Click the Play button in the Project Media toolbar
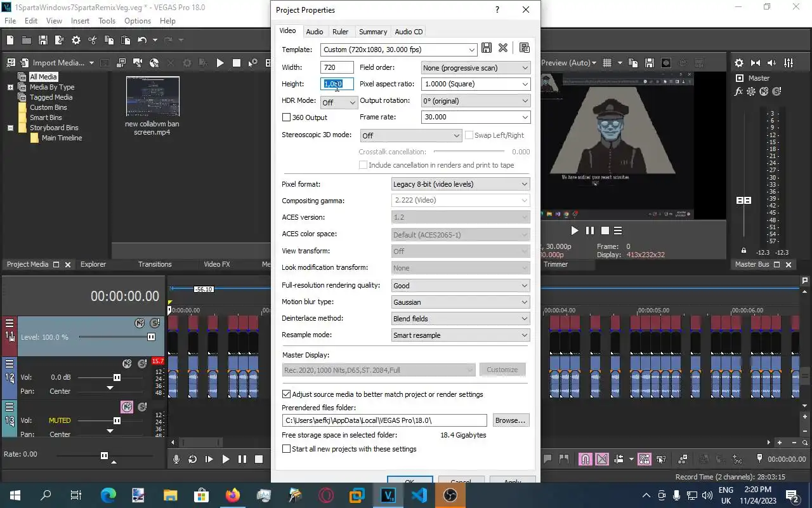This screenshot has width=812, height=508. point(220,63)
